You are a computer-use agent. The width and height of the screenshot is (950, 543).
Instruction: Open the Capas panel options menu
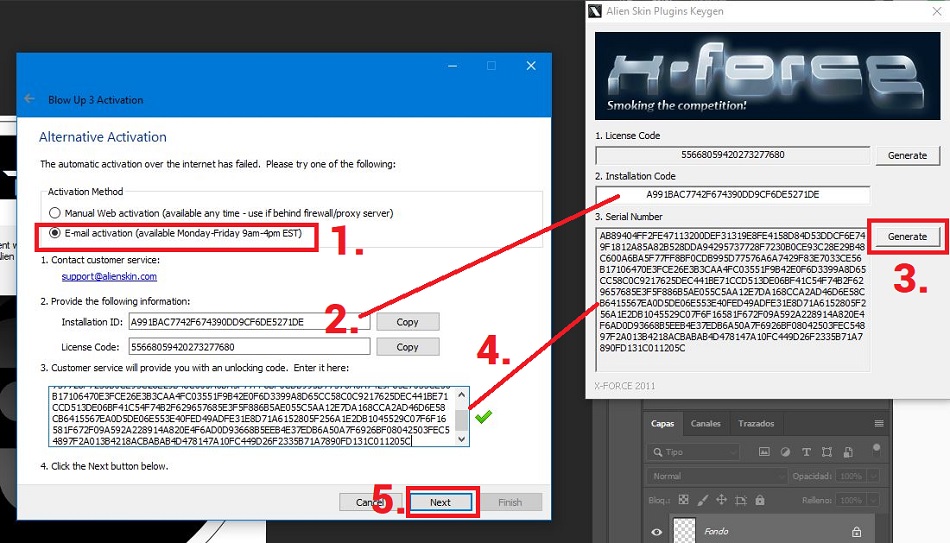point(879,424)
